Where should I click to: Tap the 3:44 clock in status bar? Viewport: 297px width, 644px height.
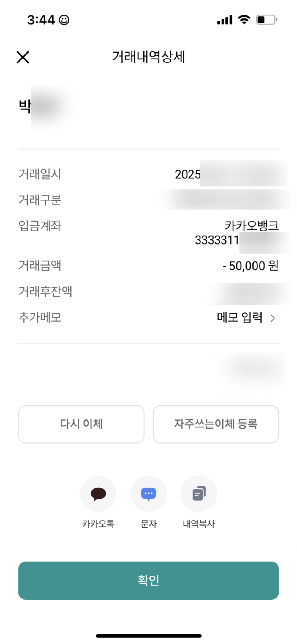(41, 20)
